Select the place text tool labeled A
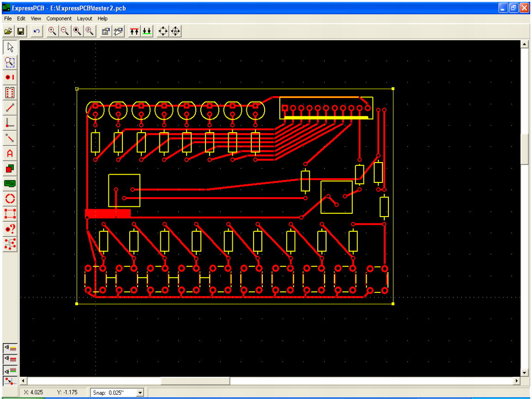The width and height of the screenshot is (532, 399). (x=10, y=153)
